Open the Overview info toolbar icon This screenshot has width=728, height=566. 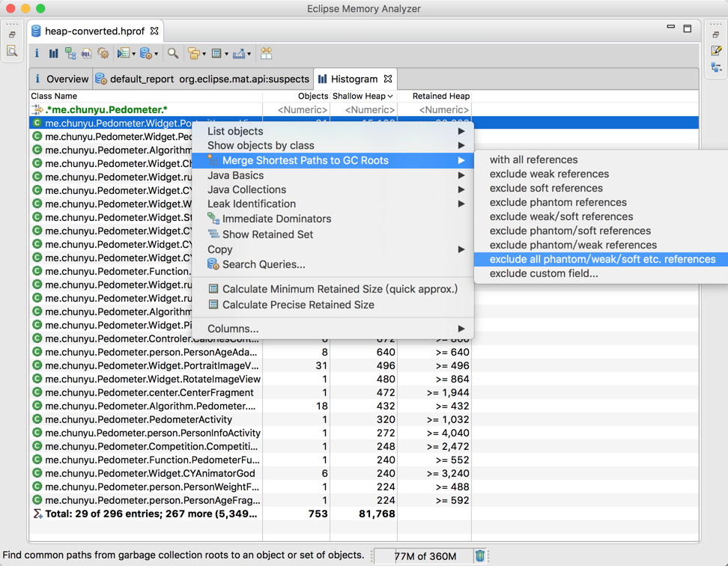(x=37, y=53)
